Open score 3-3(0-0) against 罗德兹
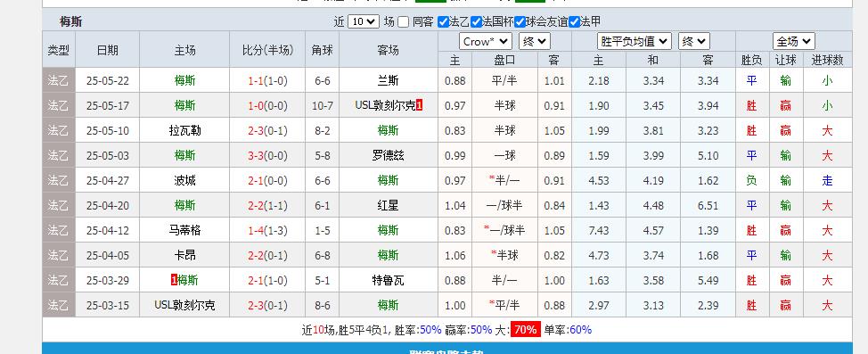Image resolution: width=868 pixels, height=354 pixels. pyautogui.click(x=267, y=156)
